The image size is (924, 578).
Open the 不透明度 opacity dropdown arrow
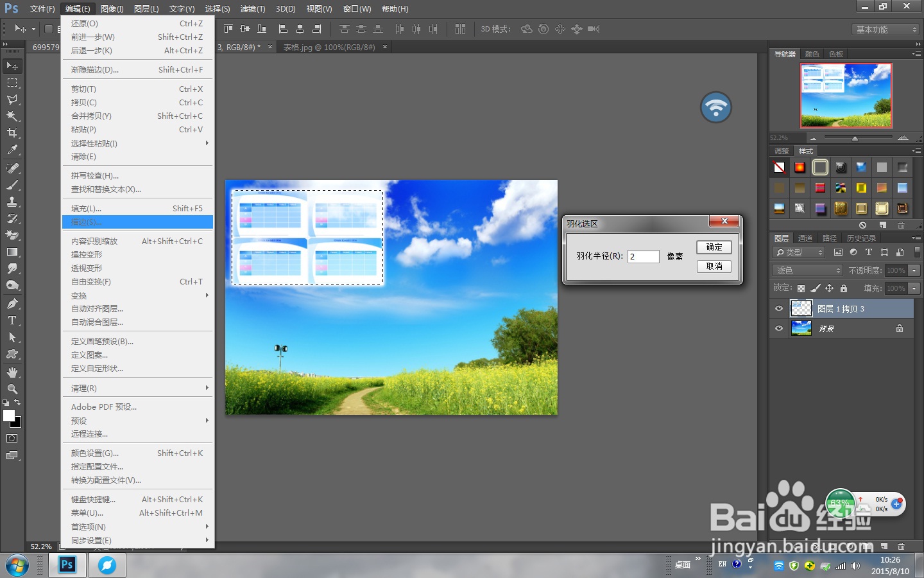pyautogui.click(x=915, y=270)
